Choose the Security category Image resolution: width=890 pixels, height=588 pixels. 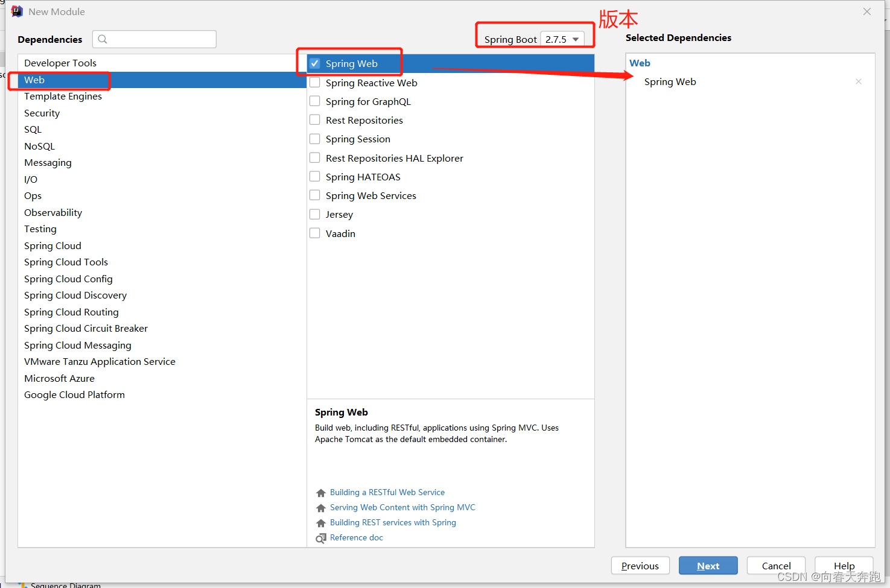coord(162,113)
